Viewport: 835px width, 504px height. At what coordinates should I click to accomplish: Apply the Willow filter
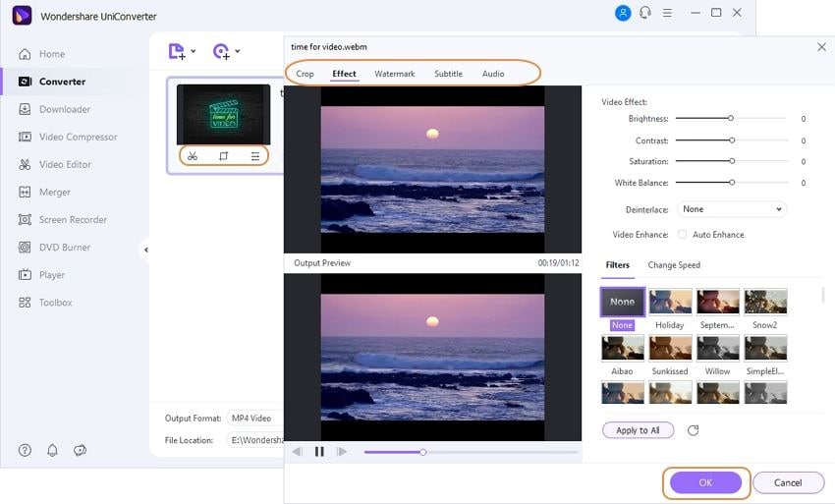[718, 348]
